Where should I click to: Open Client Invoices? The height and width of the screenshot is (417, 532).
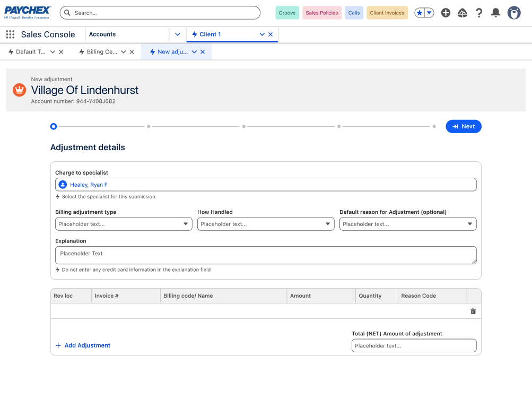(387, 13)
